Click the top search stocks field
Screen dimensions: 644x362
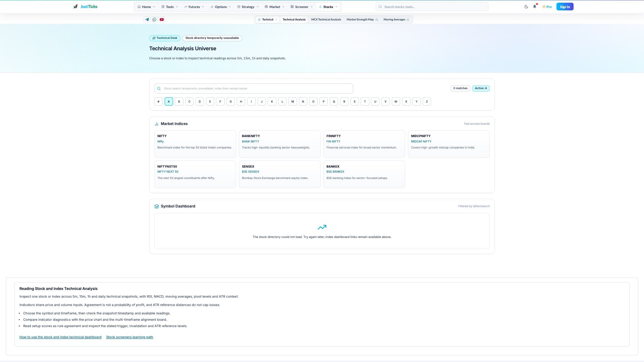pyautogui.click(x=432, y=7)
